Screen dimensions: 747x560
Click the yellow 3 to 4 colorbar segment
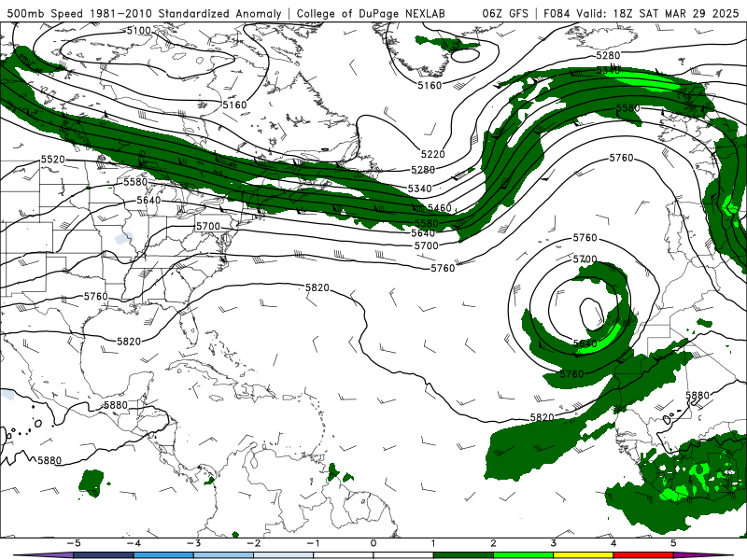[583, 555]
